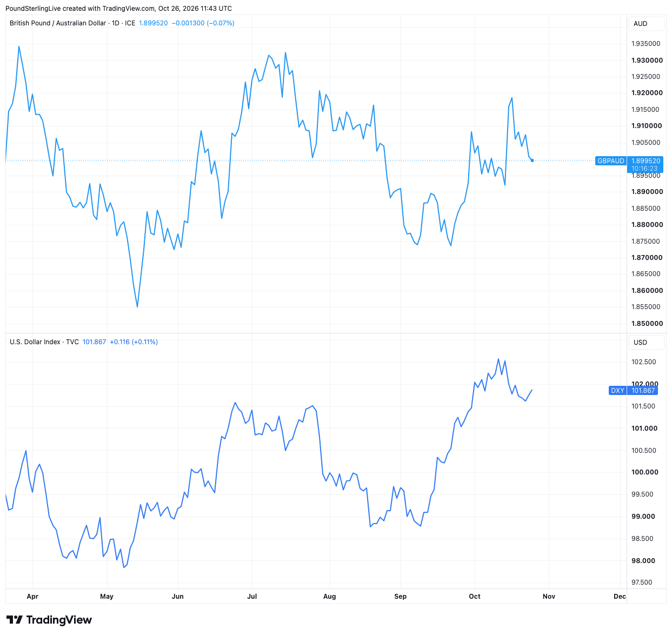Click the Apr label on time axis

(32, 597)
